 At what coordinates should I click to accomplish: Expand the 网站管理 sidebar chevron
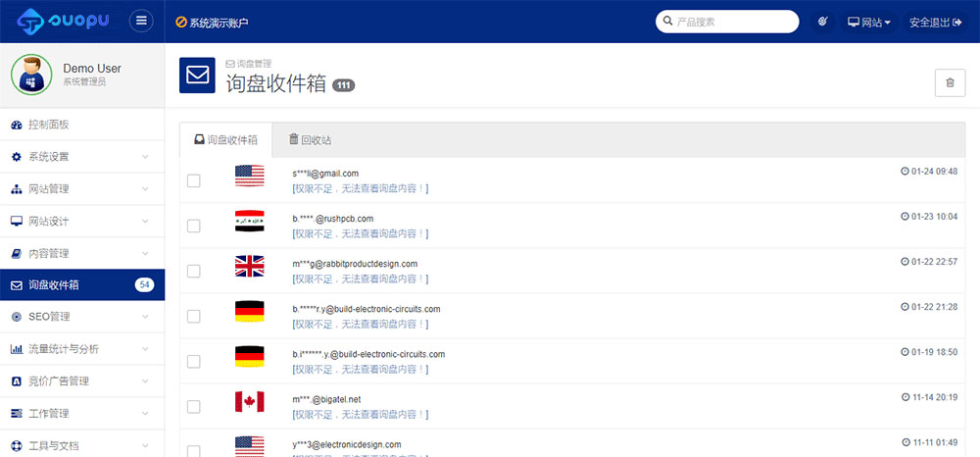[x=145, y=189]
